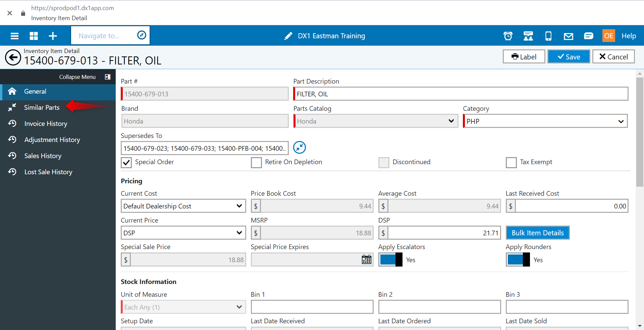Click the Bulk Item Details button

(x=538, y=233)
